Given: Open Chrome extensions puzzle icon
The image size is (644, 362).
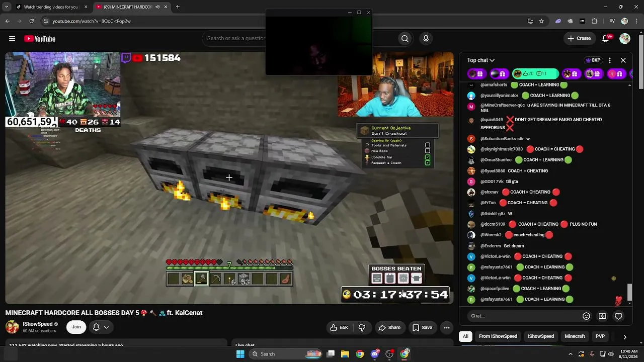Looking at the screenshot, I should point(594,21).
